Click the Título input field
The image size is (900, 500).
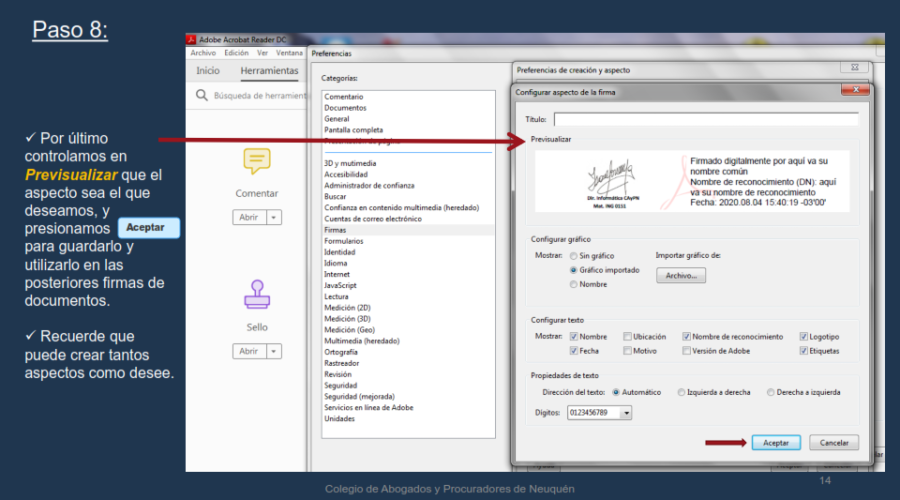pyautogui.click(x=706, y=119)
